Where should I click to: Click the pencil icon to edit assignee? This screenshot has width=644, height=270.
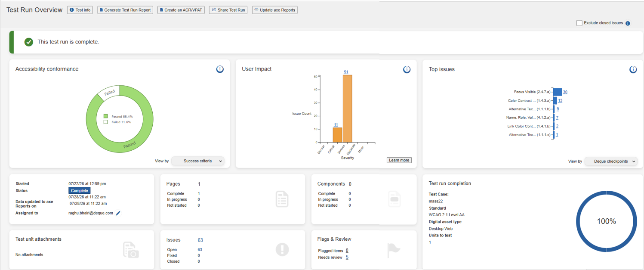tap(118, 213)
